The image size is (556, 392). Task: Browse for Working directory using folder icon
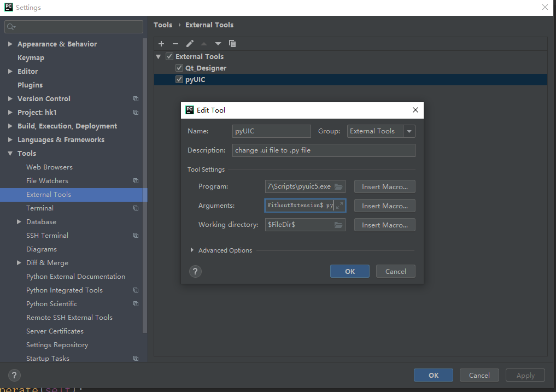(338, 225)
